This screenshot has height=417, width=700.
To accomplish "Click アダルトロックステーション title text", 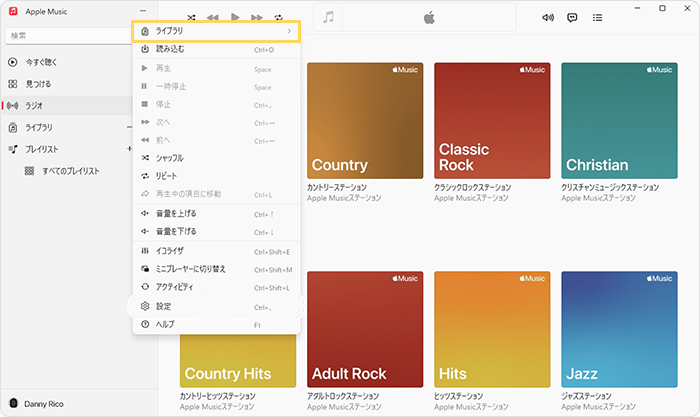I will (343, 396).
